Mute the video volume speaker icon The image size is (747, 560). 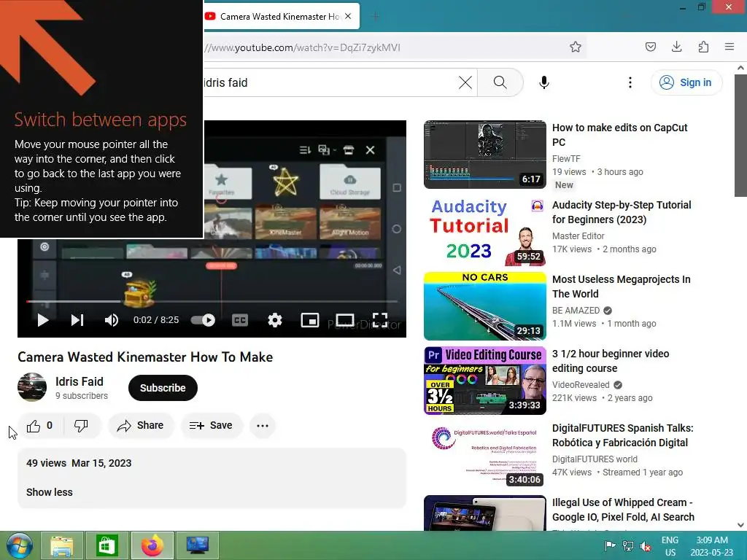[x=112, y=320]
